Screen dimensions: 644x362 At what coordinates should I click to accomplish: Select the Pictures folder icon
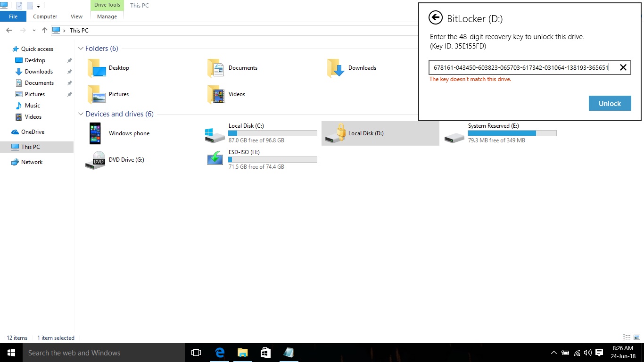[x=97, y=94]
